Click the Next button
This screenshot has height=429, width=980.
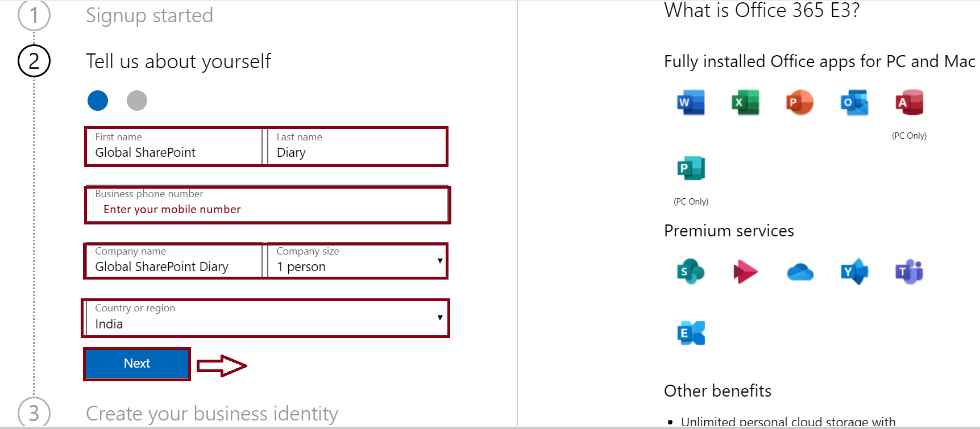pyautogui.click(x=137, y=364)
